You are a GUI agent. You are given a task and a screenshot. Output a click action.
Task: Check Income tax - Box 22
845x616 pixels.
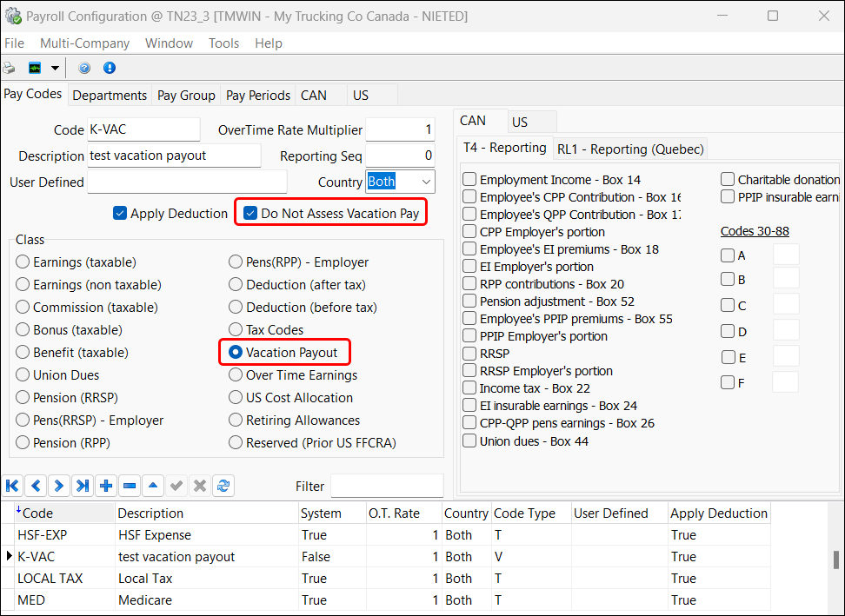coord(469,388)
